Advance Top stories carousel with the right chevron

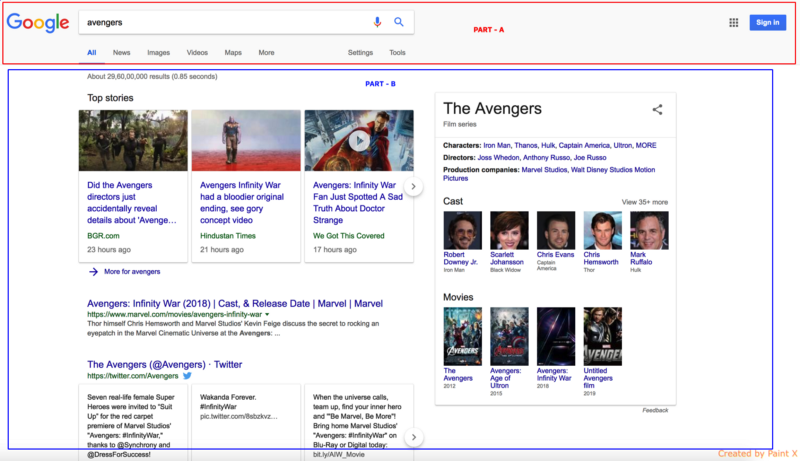click(413, 187)
